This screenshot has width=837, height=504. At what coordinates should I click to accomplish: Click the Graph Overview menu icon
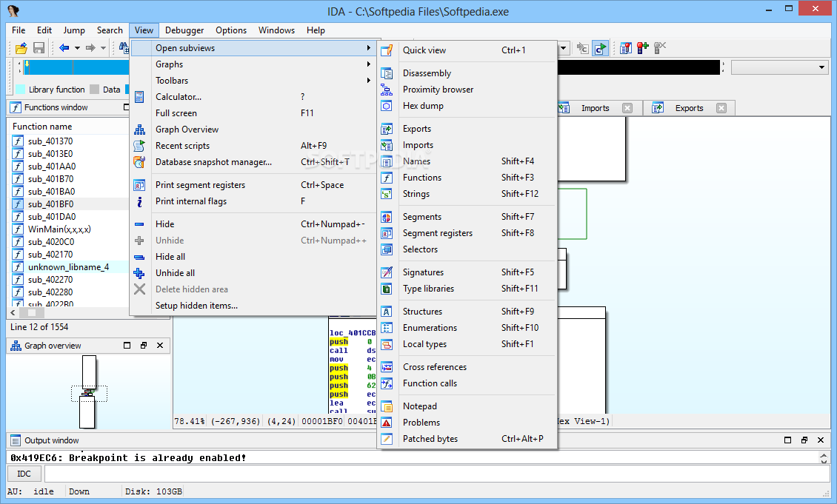coord(139,130)
